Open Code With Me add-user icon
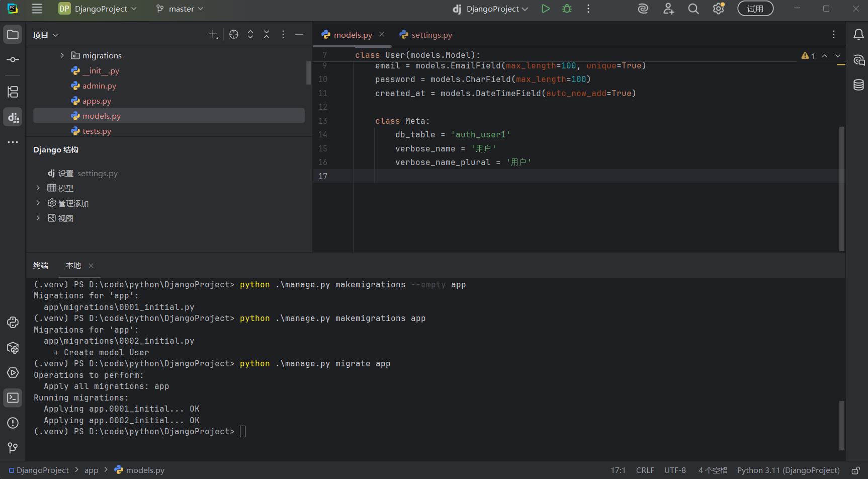868x479 pixels. (x=668, y=9)
